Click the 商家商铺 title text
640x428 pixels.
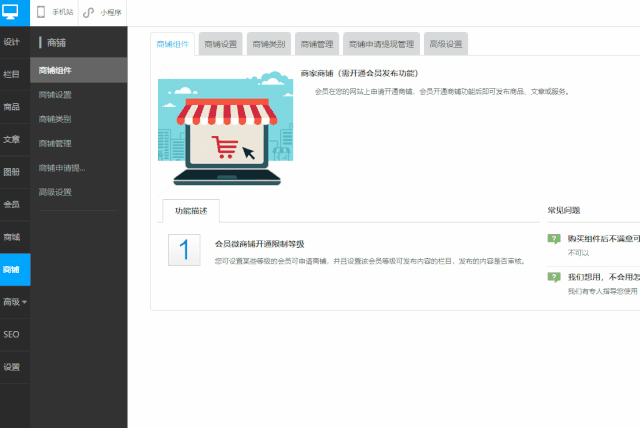360,73
